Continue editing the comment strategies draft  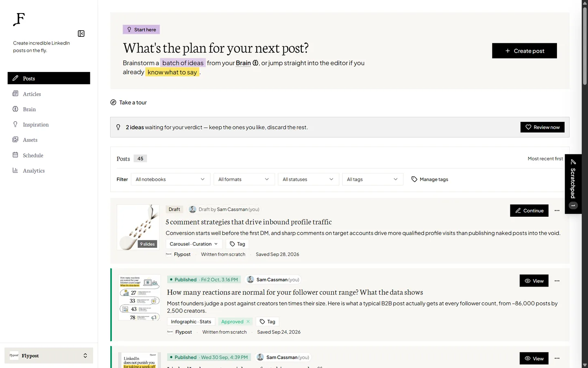point(529,211)
